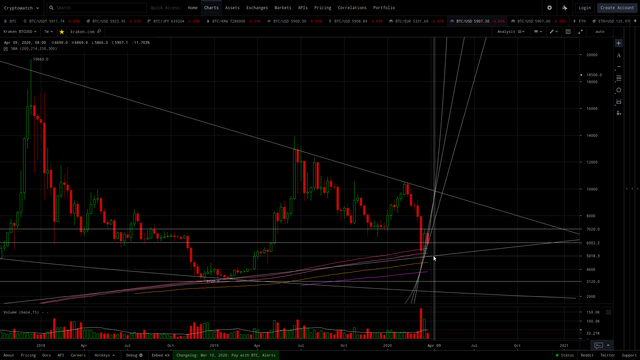The width and height of the screenshot is (640, 360).
Task: Favorite this market with the yellow star
Action: coord(62,32)
